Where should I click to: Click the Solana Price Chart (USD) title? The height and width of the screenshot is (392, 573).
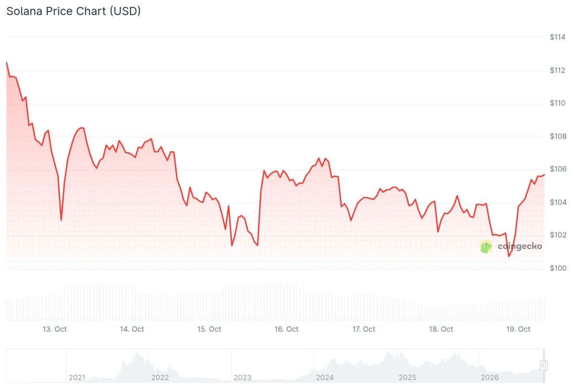[74, 11]
